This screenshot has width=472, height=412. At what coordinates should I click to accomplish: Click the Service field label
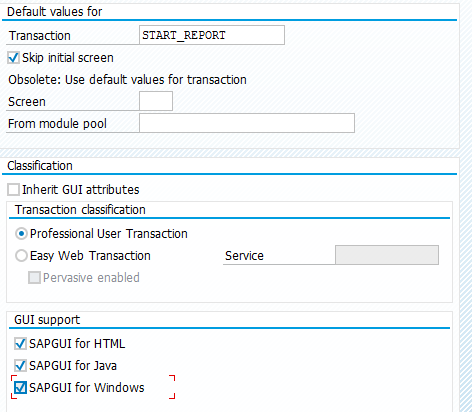pos(244,256)
